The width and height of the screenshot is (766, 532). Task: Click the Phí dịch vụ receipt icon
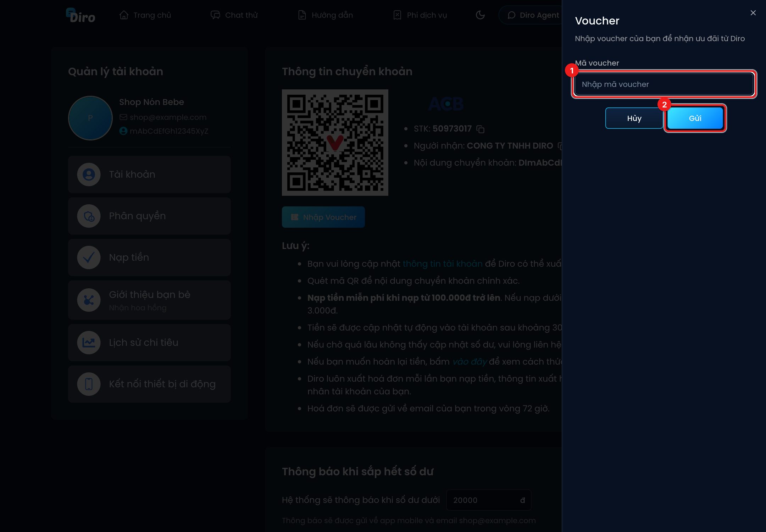pos(397,15)
